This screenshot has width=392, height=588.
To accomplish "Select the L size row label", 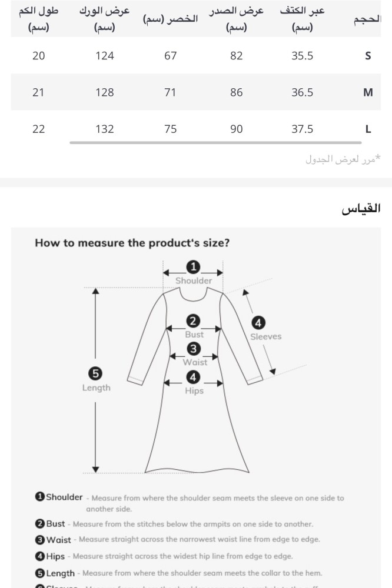I will tap(368, 129).
